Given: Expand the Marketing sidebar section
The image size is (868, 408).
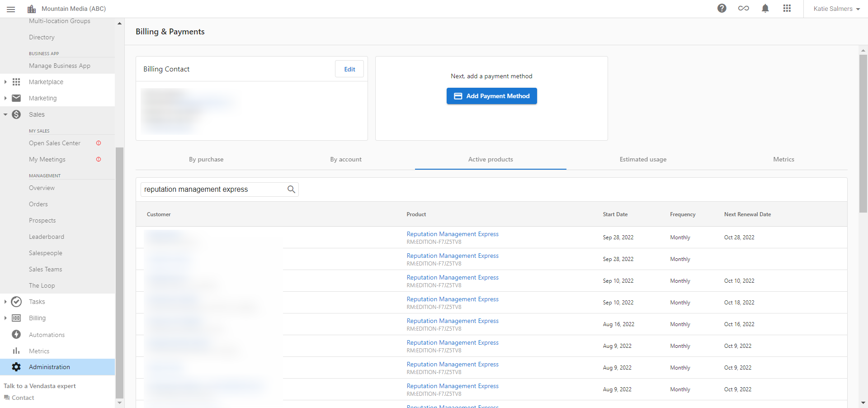Looking at the screenshot, I should (5, 98).
